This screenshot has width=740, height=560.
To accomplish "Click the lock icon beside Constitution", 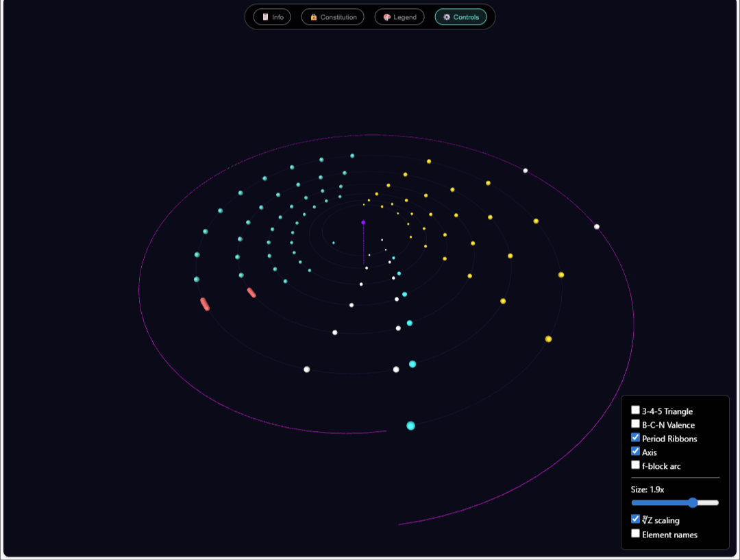I will click(314, 17).
